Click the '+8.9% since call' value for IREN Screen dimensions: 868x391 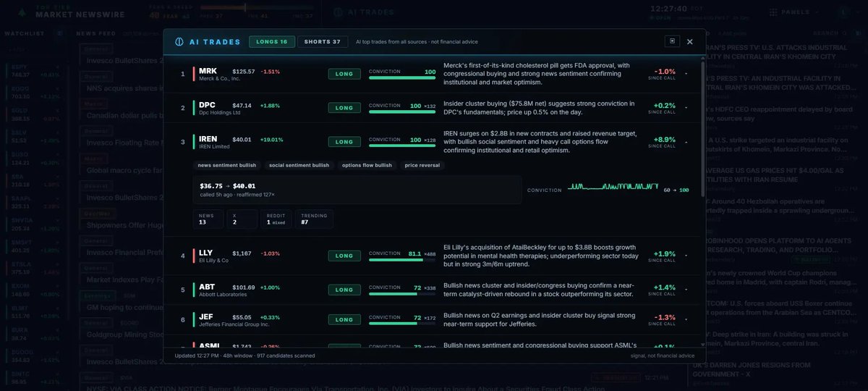coord(664,141)
